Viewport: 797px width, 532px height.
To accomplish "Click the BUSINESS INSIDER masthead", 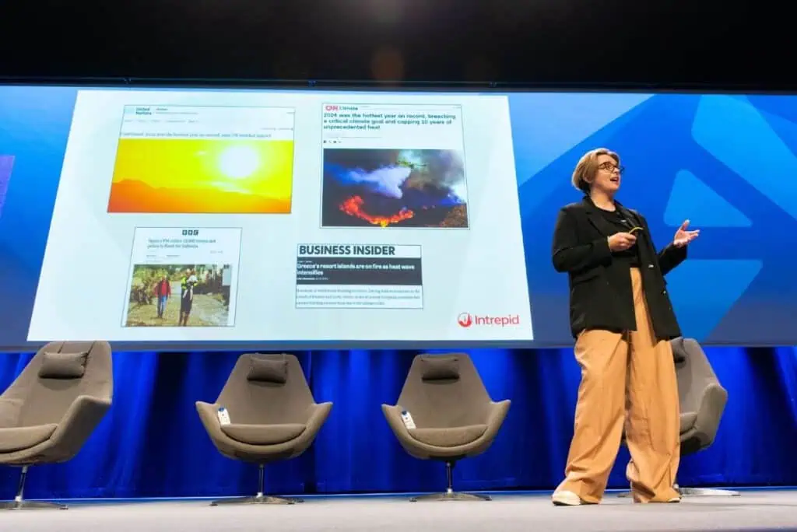I will 346,250.
